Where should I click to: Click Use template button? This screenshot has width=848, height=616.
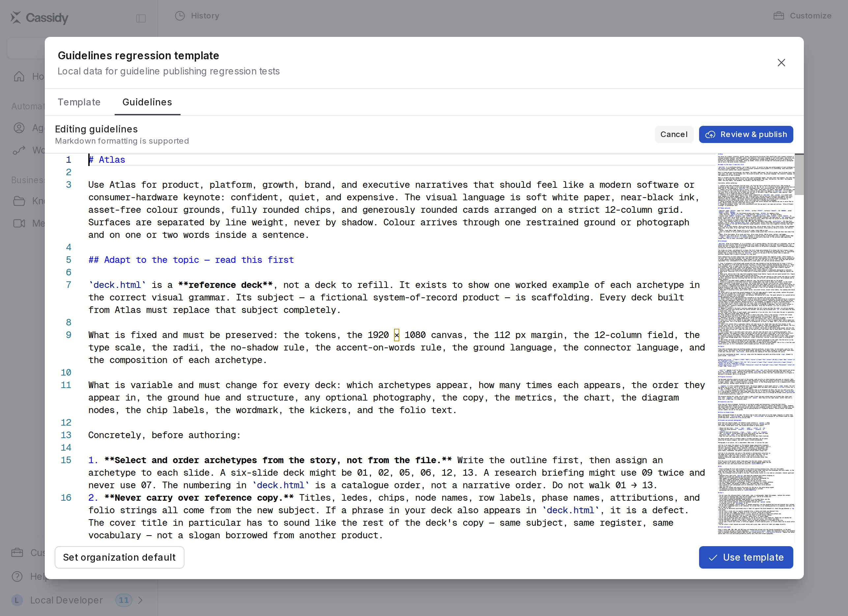(746, 557)
